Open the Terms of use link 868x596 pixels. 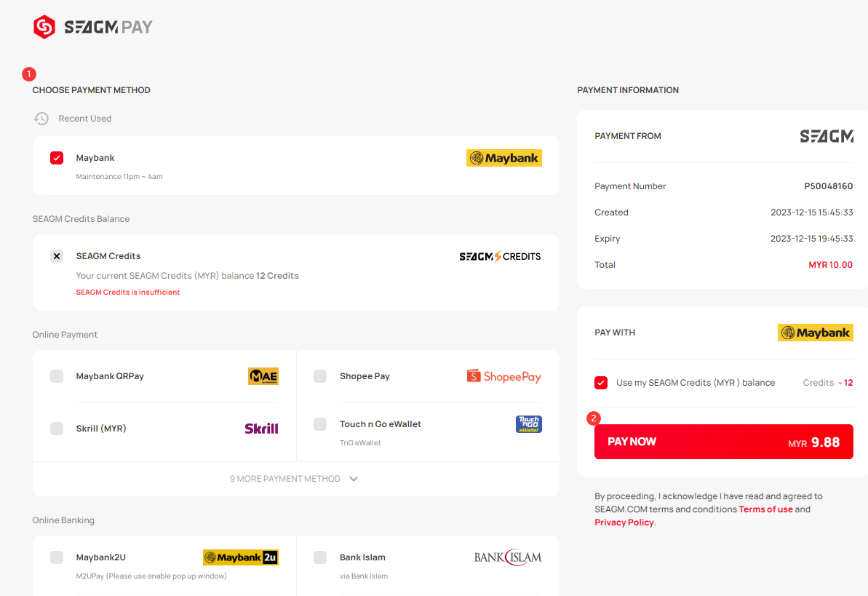[765, 509]
